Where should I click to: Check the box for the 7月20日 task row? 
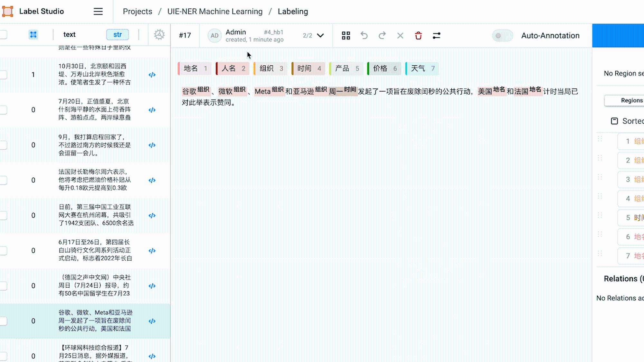(x=3, y=110)
